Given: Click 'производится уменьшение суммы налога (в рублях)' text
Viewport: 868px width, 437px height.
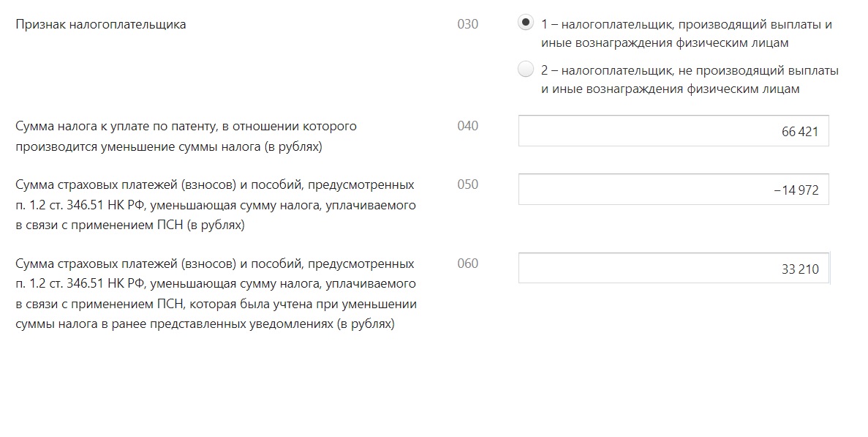Looking at the screenshot, I should point(169,147).
